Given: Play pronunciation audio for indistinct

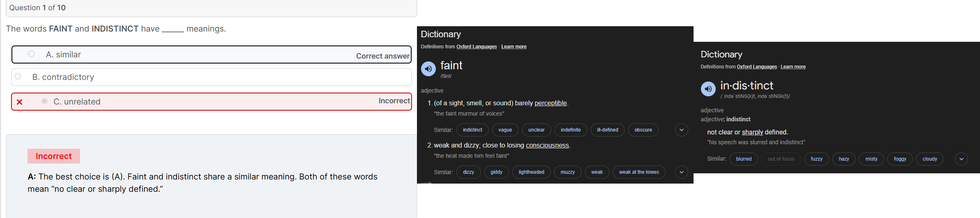Looking at the screenshot, I should pyautogui.click(x=708, y=89).
